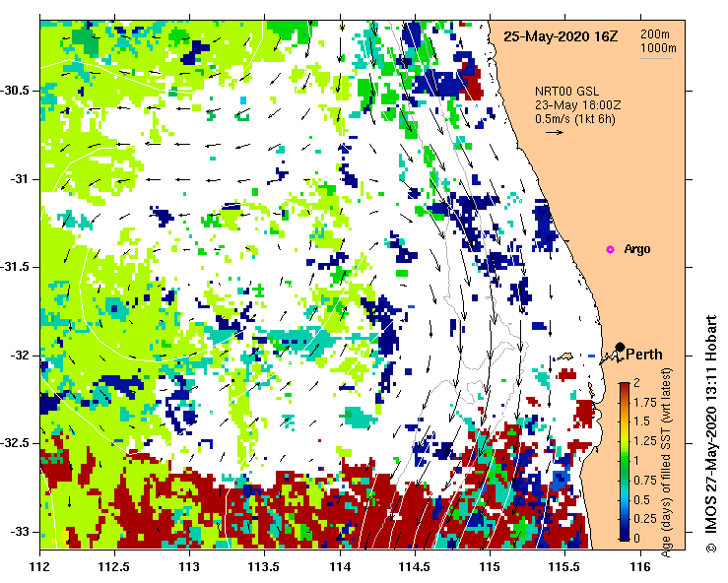Click longitude axis label '113.5'
728x583 pixels.
265,567
